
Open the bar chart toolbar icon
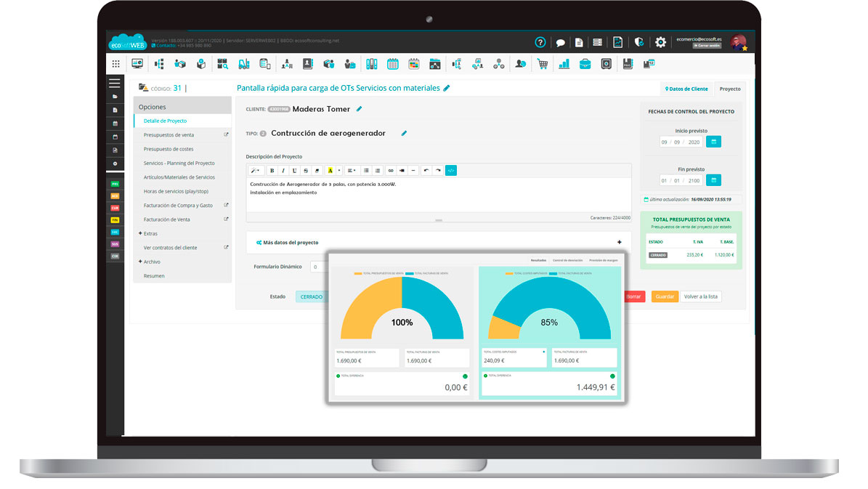tap(564, 64)
